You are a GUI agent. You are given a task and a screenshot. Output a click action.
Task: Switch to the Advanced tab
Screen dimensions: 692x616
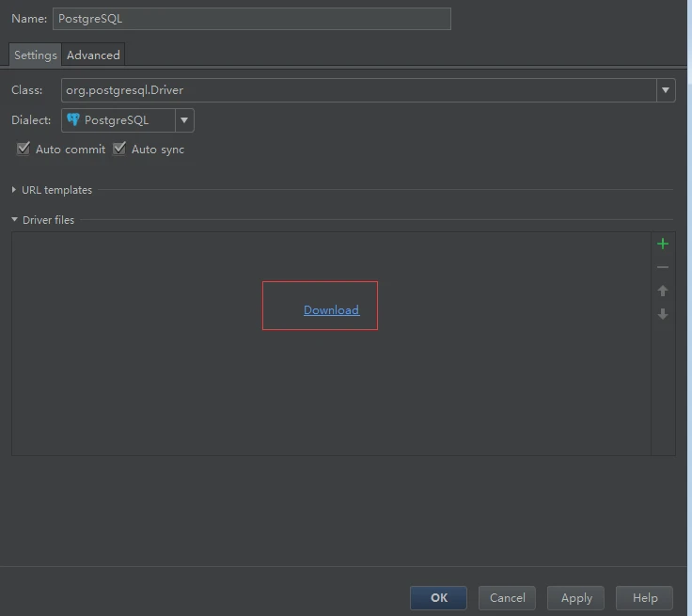tap(93, 55)
